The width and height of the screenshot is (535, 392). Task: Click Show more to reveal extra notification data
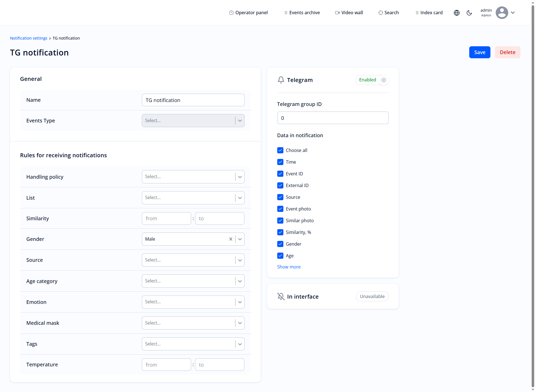point(289,267)
